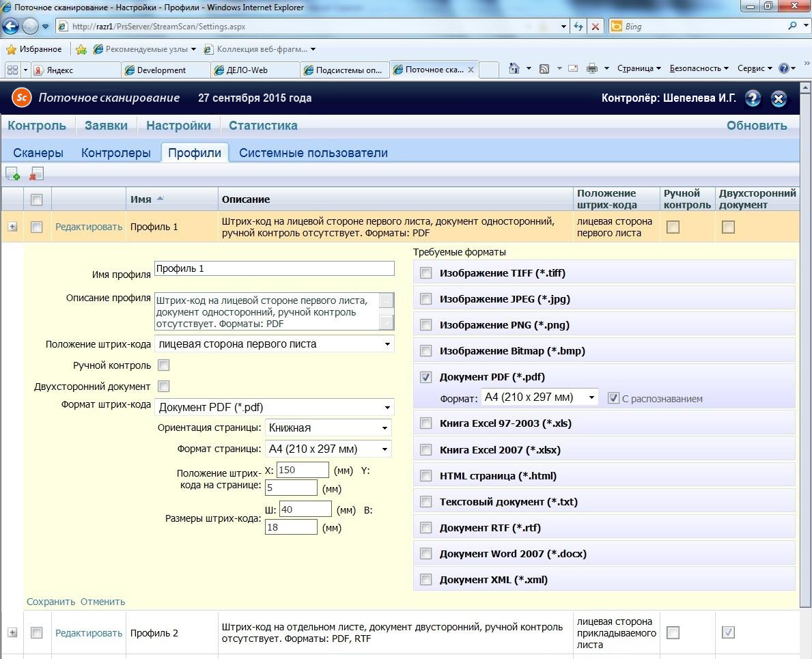
Task: Open the Quick Tabs grid icon
Action: (x=12, y=70)
